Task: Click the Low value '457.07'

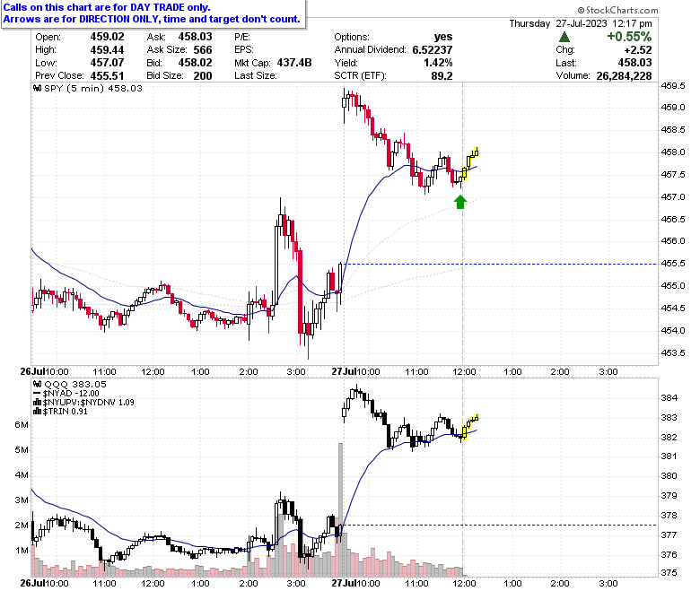Action: [107, 63]
